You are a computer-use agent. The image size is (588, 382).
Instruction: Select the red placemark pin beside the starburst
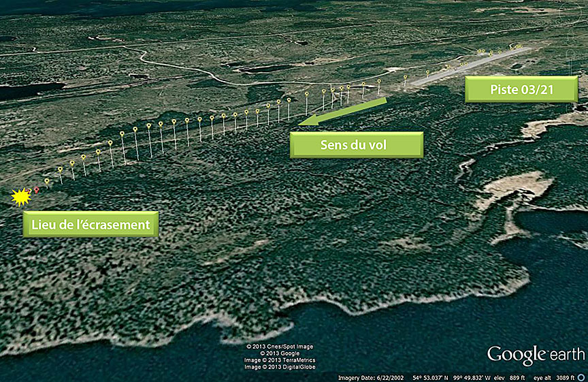point(36,190)
